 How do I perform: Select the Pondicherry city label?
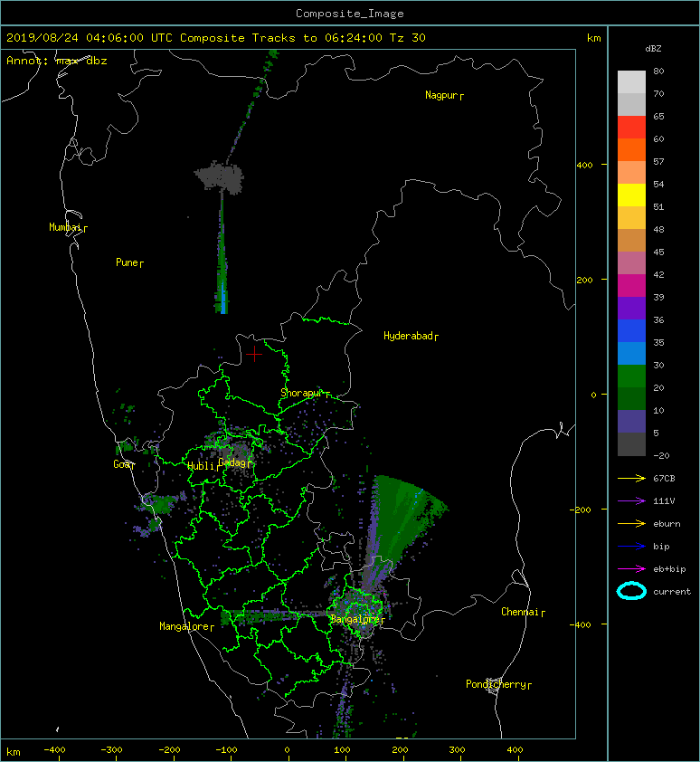pos(496,684)
